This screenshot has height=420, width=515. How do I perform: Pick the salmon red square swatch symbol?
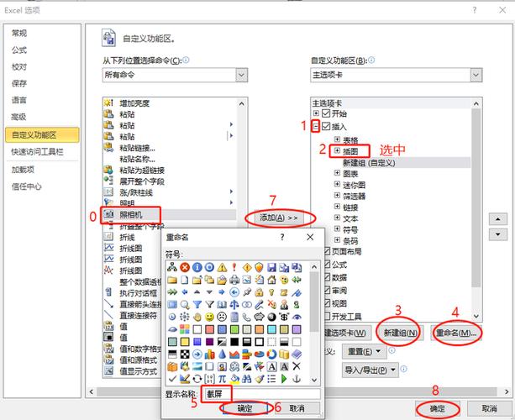(x=209, y=329)
